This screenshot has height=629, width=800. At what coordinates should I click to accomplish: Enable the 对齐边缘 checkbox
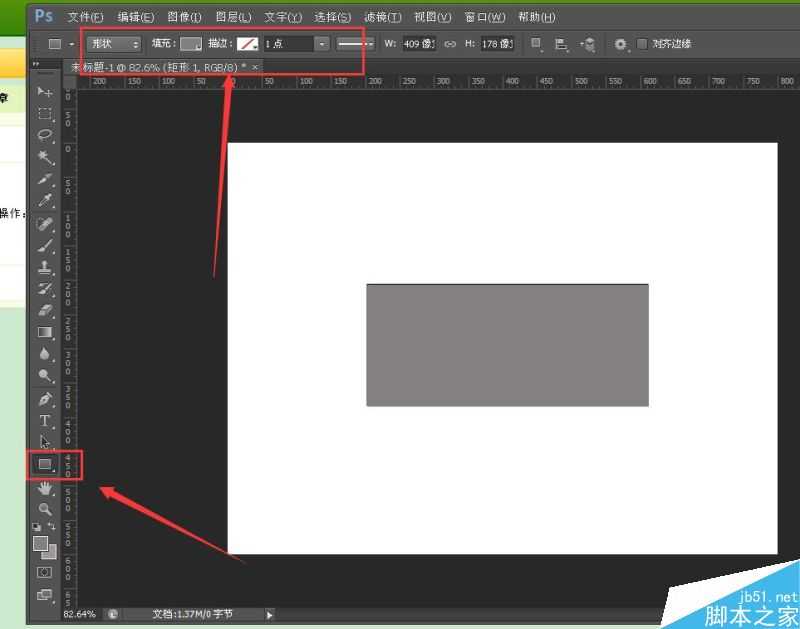click(642, 44)
